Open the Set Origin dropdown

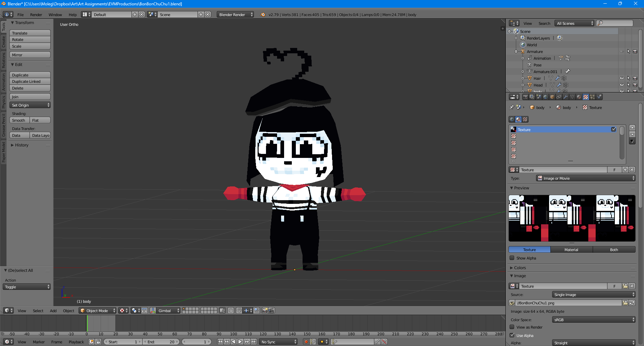[30, 105]
